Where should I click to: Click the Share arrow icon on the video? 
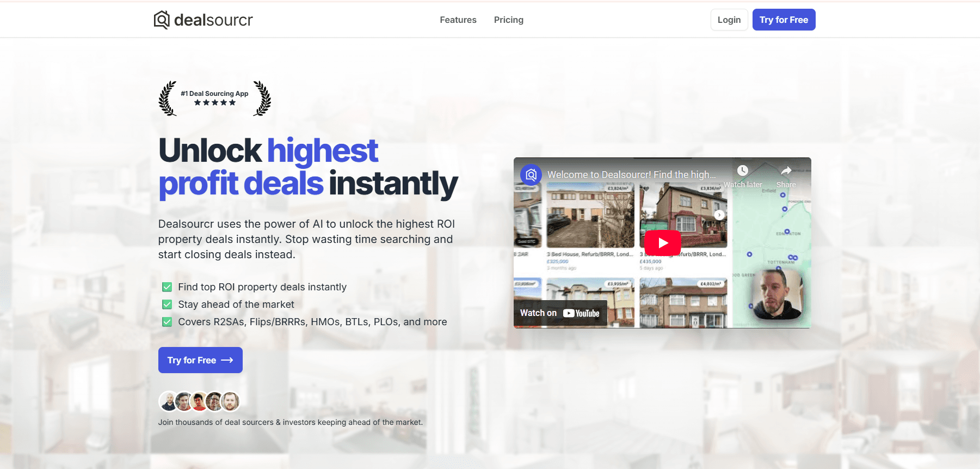(786, 171)
